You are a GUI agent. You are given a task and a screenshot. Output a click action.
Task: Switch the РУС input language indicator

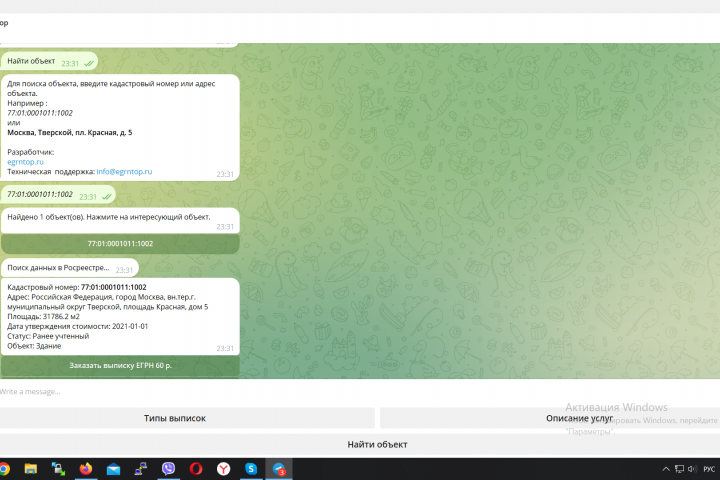709,469
